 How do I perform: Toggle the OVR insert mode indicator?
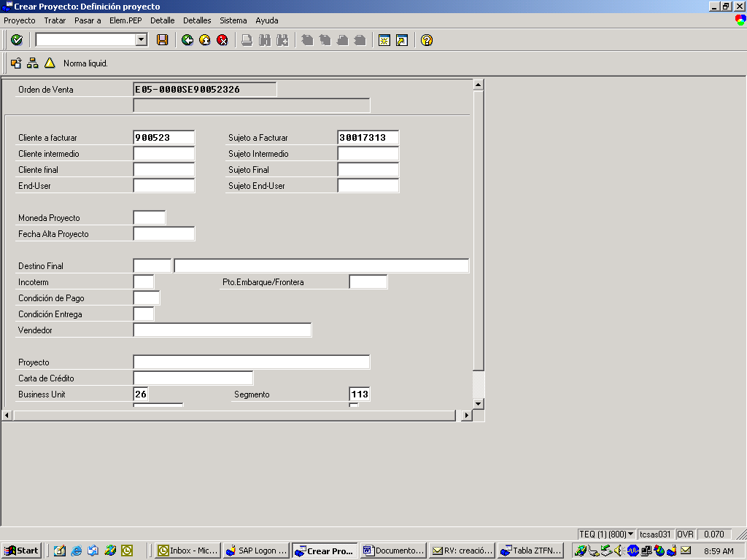tap(685, 534)
